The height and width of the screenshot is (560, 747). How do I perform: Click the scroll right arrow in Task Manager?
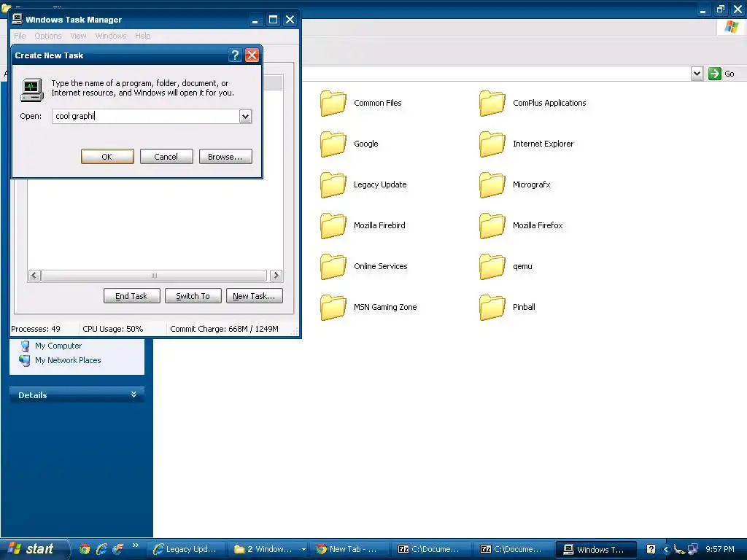click(276, 275)
